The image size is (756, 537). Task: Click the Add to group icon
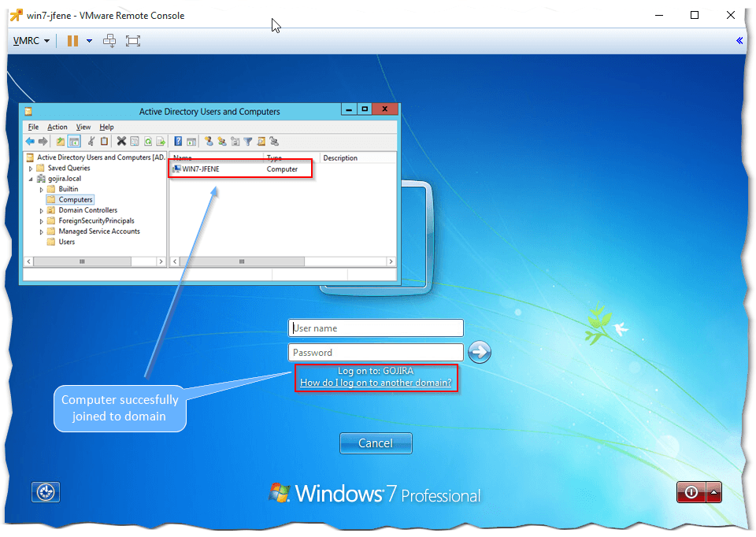tap(274, 141)
